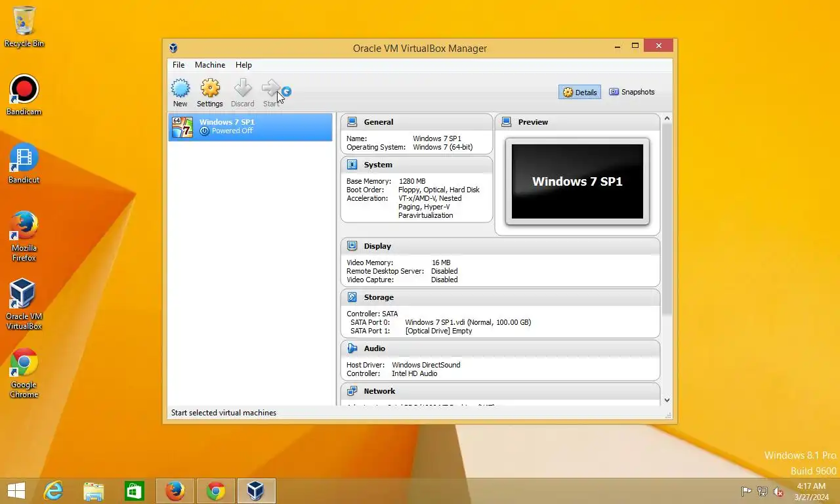Click the Start arrow toolbar icon
The width and height of the screenshot is (840, 504).
[x=272, y=89]
